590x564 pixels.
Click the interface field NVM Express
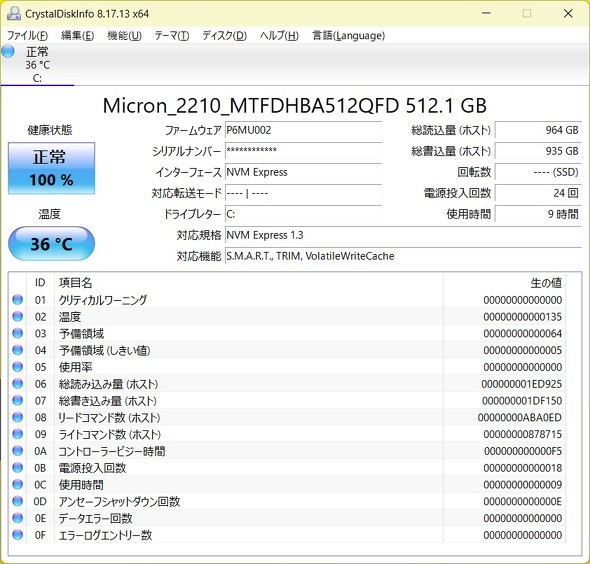303,172
